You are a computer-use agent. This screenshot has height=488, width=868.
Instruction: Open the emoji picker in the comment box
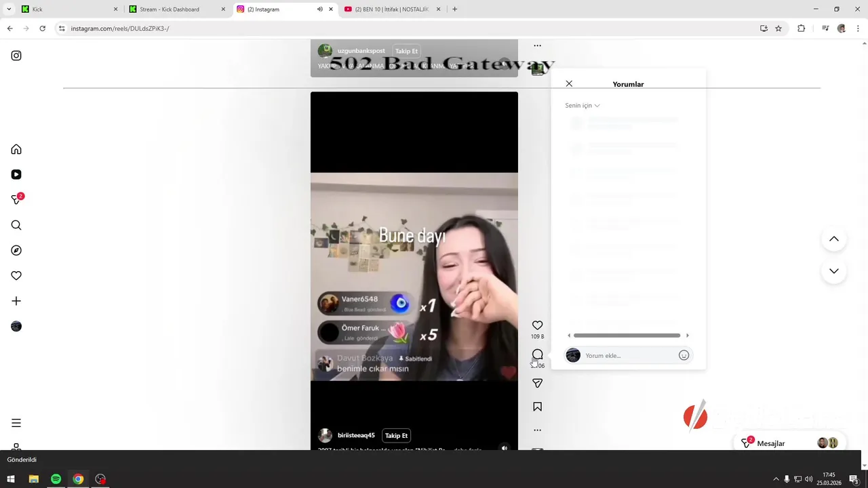click(684, 355)
